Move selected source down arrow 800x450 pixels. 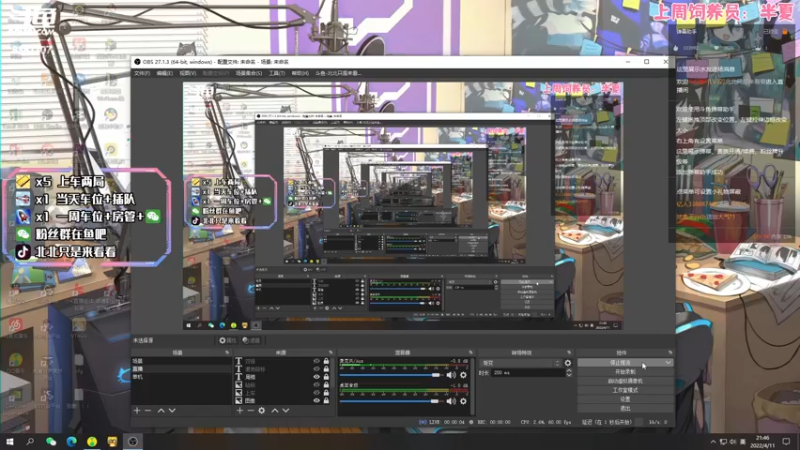(x=286, y=410)
